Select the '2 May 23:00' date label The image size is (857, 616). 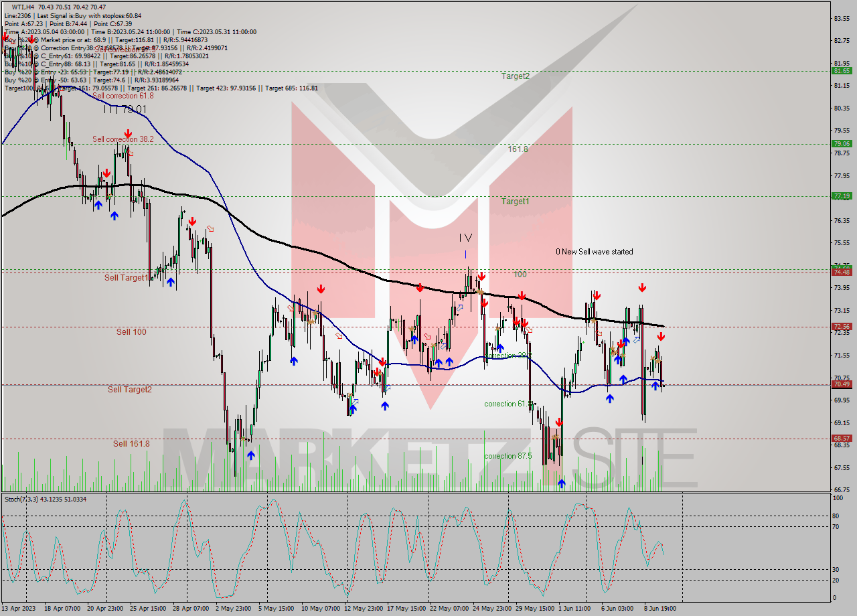(x=234, y=609)
